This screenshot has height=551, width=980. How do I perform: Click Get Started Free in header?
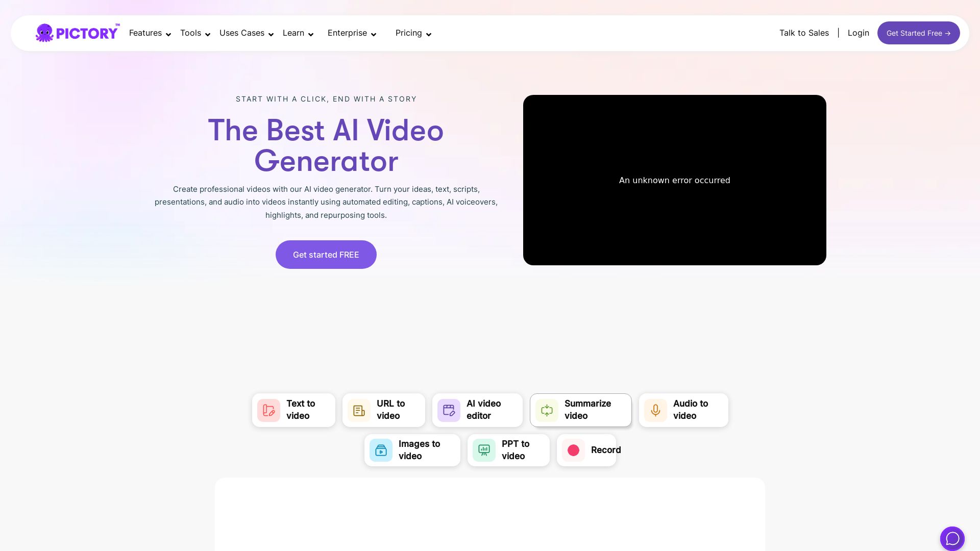tap(918, 33)
